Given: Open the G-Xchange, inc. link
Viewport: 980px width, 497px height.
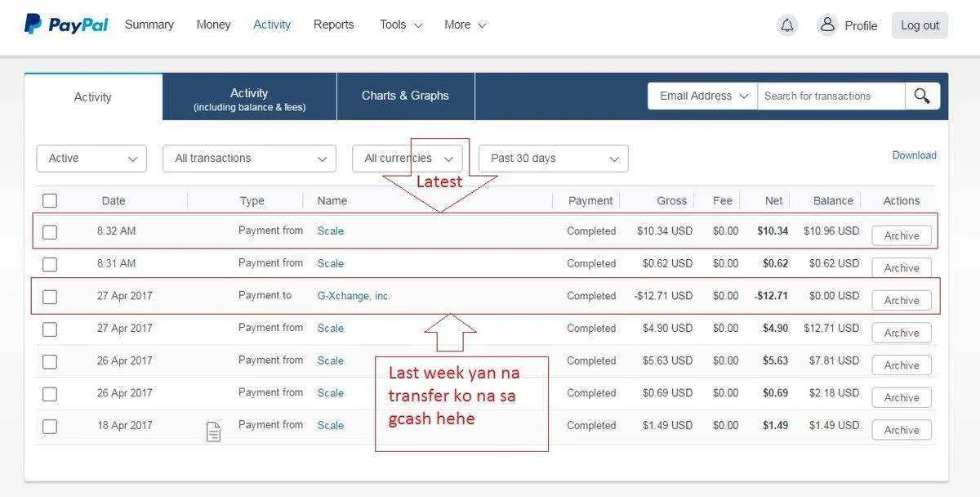Looking at the screenshot, I should click(354, 296).
